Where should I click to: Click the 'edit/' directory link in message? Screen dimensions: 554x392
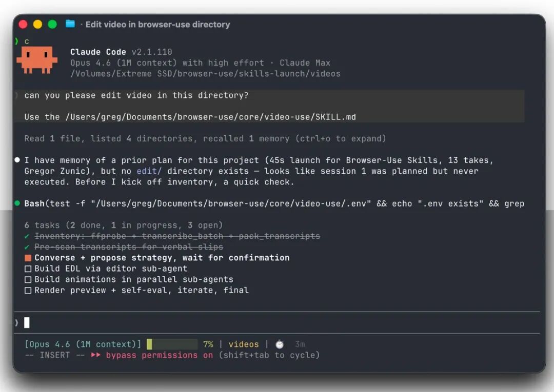tap(149, 171)
